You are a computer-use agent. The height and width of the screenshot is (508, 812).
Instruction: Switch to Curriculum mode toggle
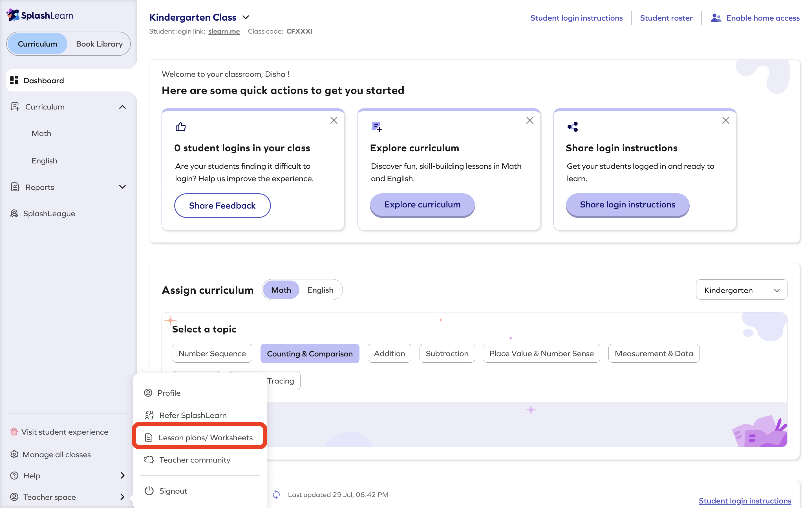[x=37, y=44]
